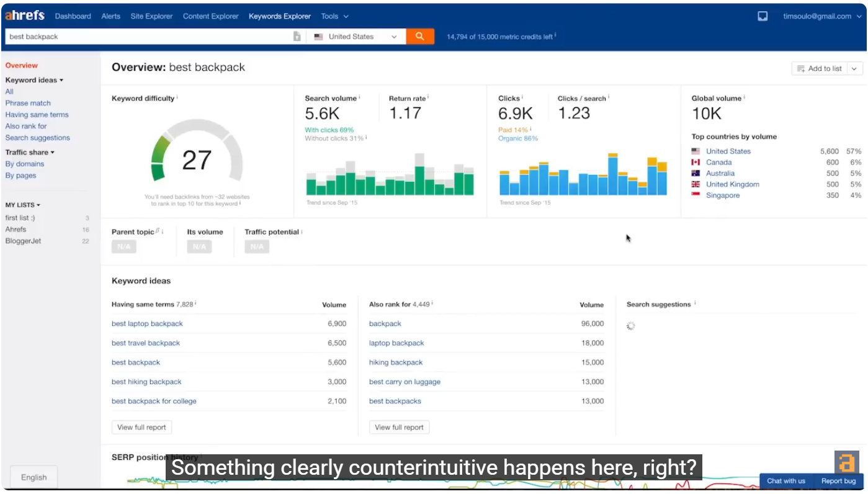The height and width of the screenshot is (494, 868).
Task: Click the info icon next to Keyword difficulty
Action: [177, 97]
